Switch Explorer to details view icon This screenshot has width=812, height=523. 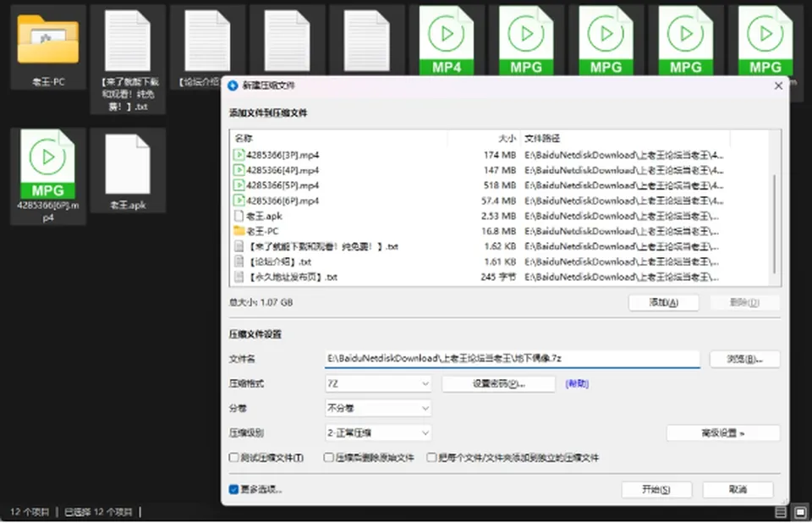781,512
